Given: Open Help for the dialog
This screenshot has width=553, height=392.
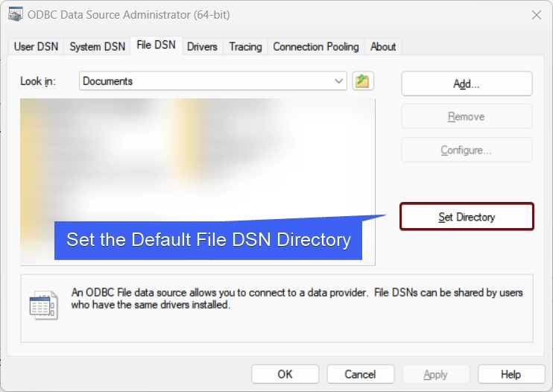Looking at the screenshot, I should (x=511, y=374).
